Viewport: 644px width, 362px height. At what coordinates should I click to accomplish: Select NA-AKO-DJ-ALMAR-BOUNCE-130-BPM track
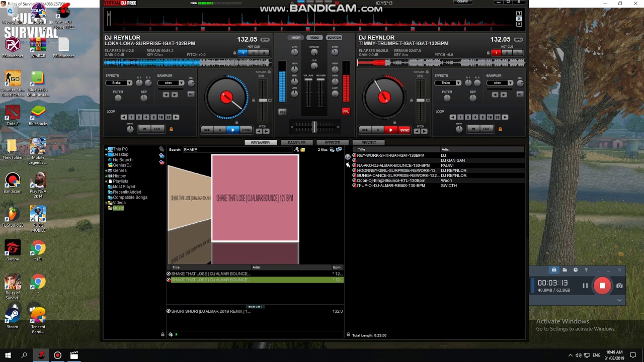tap(393, 165)
